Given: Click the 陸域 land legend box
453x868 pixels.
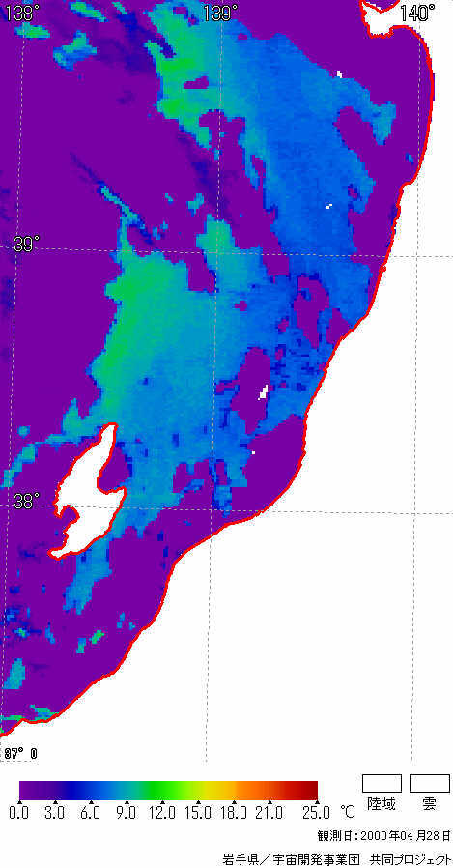Looking at the screenshot, I should point(382,783).
